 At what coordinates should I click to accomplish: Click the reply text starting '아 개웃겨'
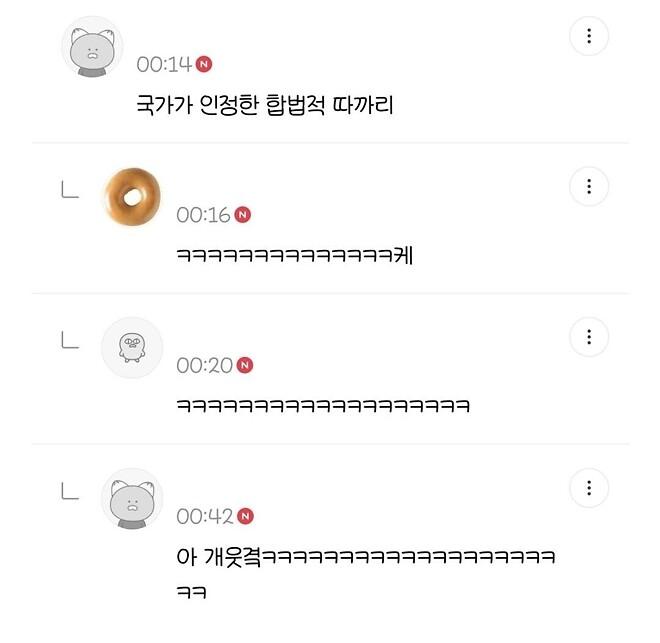(364, 557)
